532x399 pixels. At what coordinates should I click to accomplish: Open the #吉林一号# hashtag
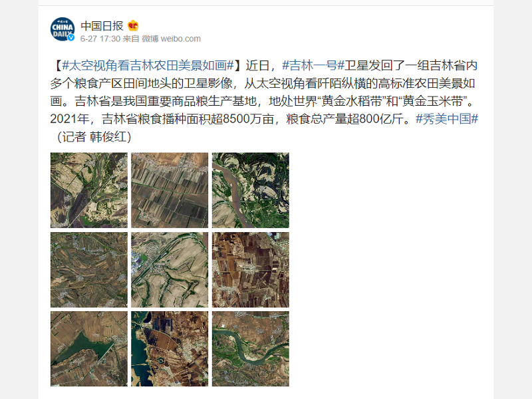pyautogui.click(x=313, y=65)
